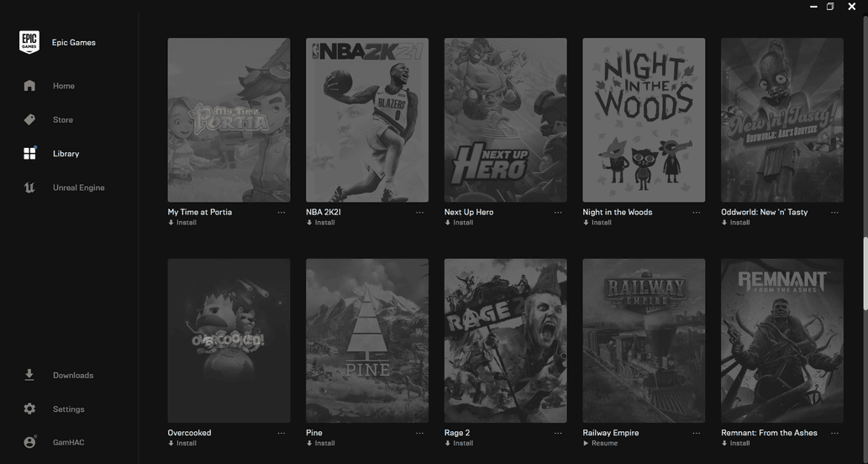Click the Epic Games logo icon
This screenshot has height=464, width=868.
tap(29, 43)
